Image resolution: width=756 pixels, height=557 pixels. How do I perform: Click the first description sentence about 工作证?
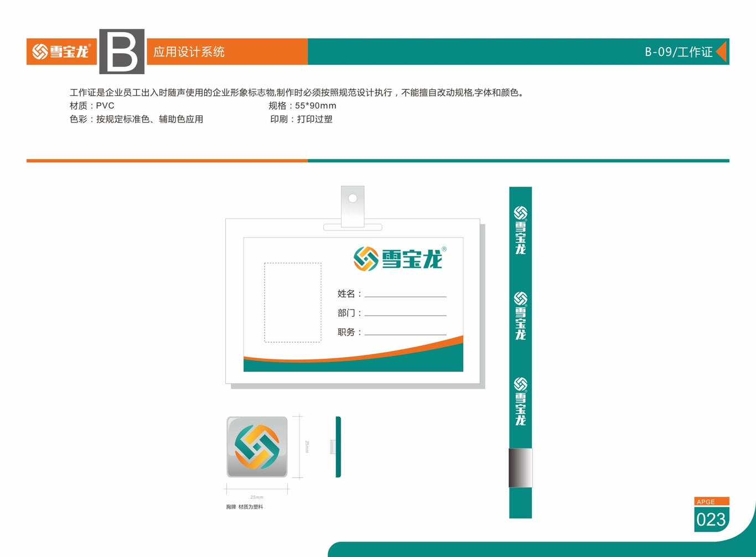297,92
